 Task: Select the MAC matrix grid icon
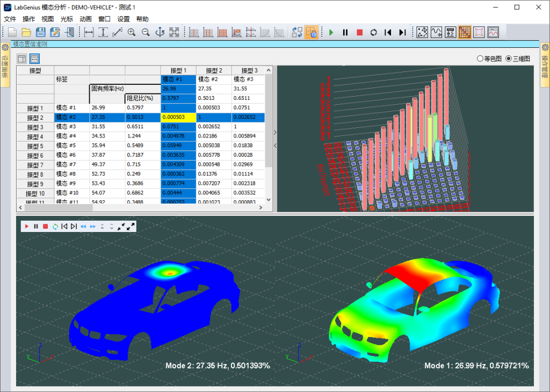465,32
